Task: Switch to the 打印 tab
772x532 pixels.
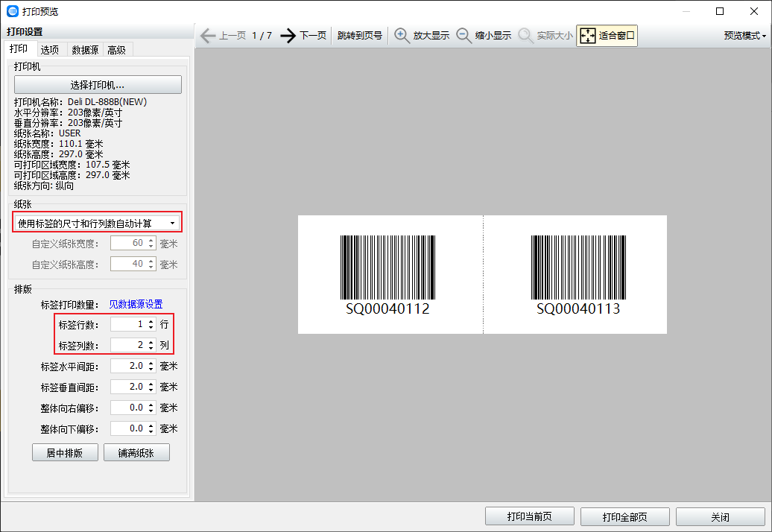Action: pyautogui.click(x=19, y=48)
